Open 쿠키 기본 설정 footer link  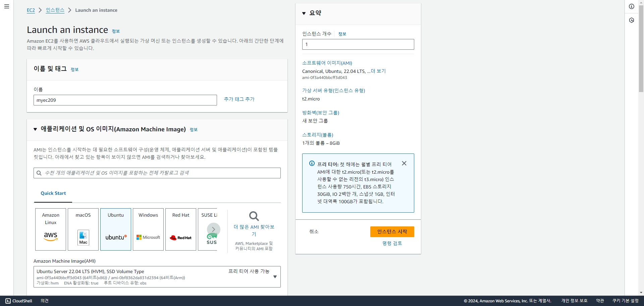[x=626, y=301]
